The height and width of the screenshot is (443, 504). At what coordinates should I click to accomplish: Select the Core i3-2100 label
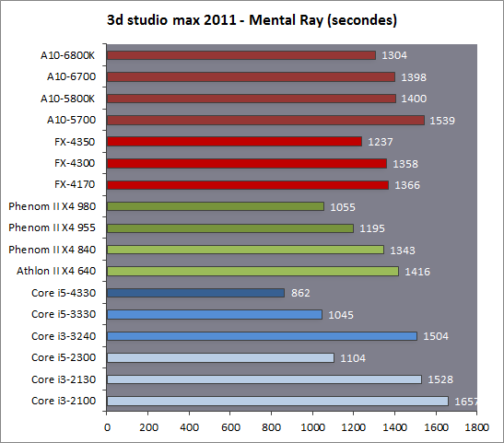tap(64, 401)
